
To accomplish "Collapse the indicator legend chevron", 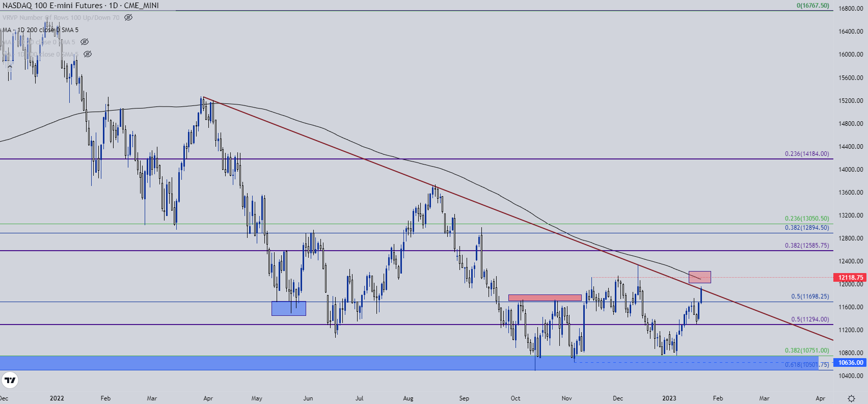I will tap(9, 66).
